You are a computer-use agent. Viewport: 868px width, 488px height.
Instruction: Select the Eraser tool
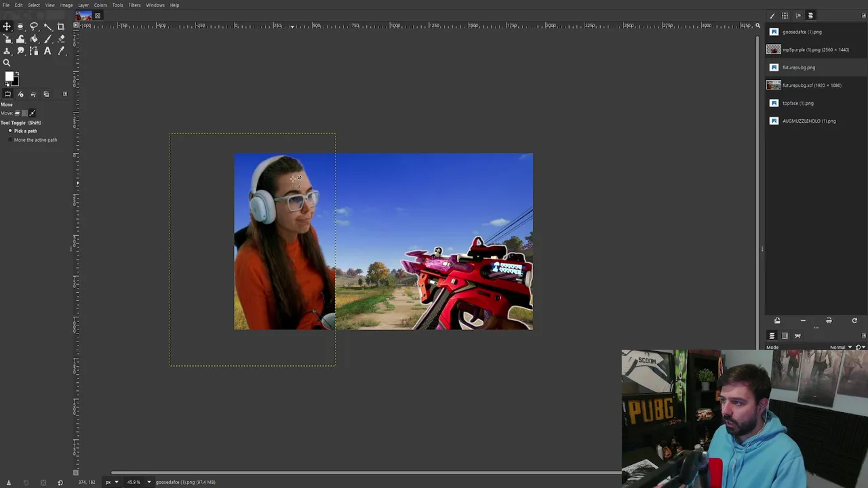click(x=60, y=39)
